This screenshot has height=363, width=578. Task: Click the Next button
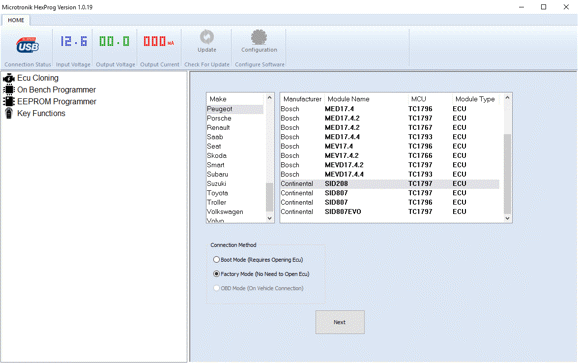coord(340,322)
